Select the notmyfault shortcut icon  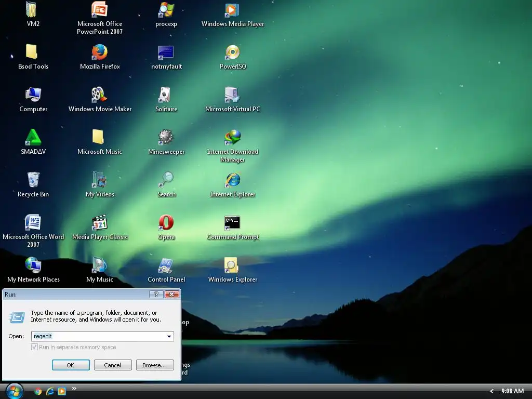[x=166, y=52]
